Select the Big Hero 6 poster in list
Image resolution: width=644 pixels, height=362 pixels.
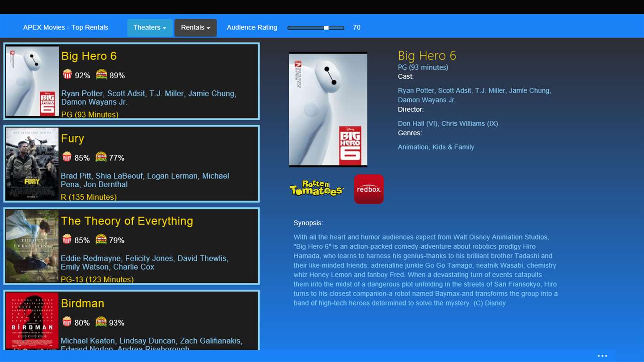point(32,81)
